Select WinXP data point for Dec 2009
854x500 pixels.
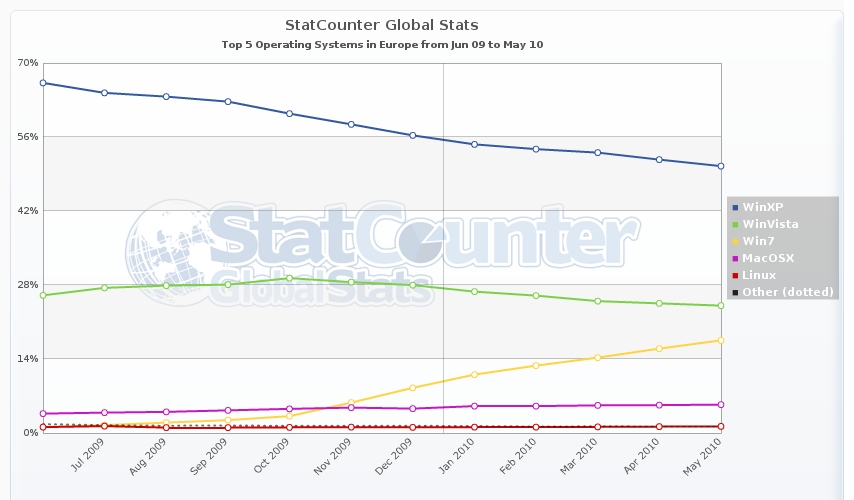click(x=412, y=135)
